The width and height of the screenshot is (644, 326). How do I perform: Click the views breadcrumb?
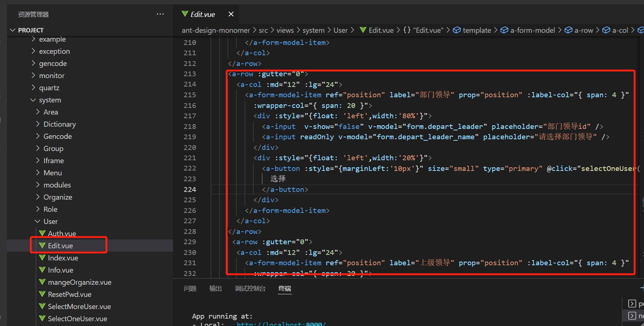click(x=285, y=30)
